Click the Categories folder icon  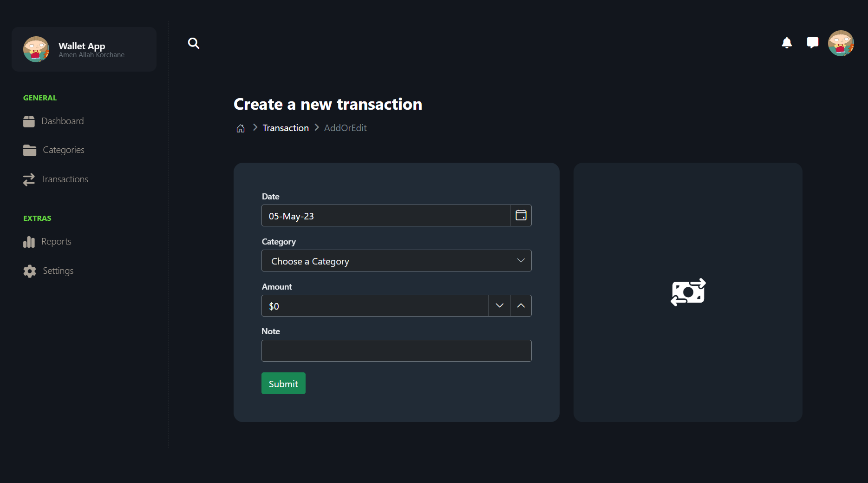coord(29,150)
